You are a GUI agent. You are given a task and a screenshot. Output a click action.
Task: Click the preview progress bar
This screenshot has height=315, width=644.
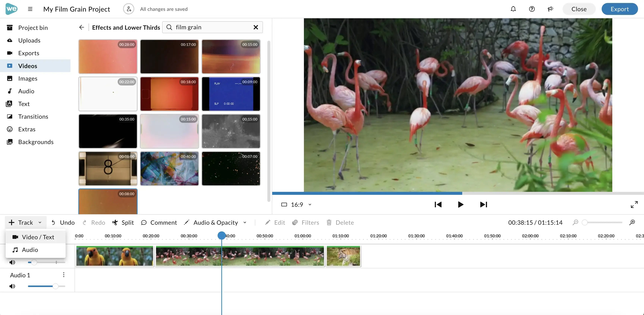tap(458, 193)
